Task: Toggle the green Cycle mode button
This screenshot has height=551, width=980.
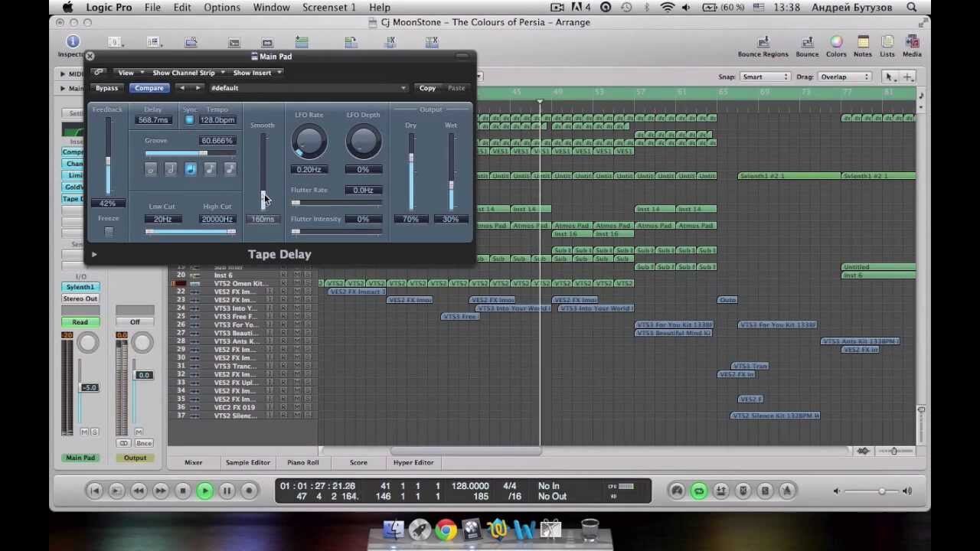Action: pos(699,491)
